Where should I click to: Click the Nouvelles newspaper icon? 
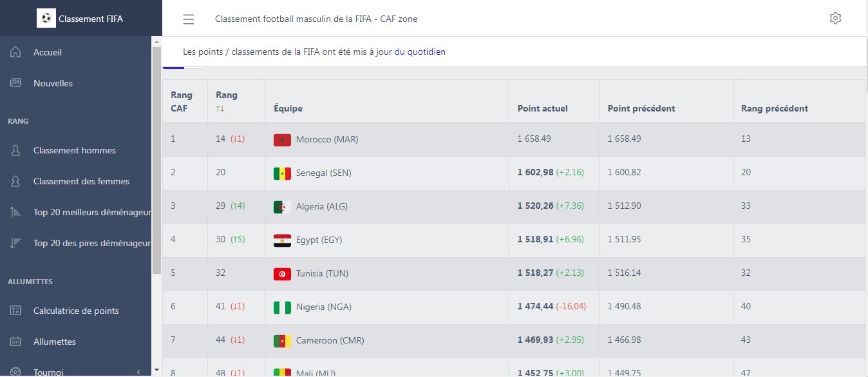(x=16, y=83)
